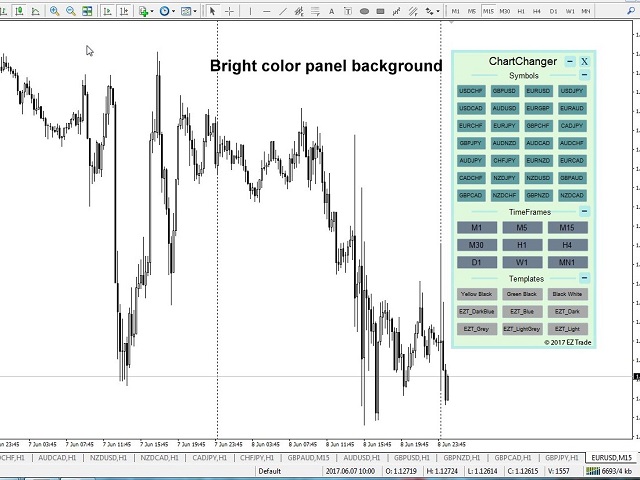Open indicators list dropdown arrow
The image size is (640, 480).
coord(152,11)
